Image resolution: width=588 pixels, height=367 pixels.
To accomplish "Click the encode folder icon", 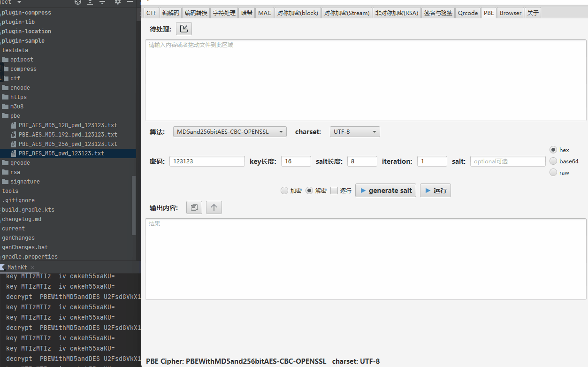I will pos(6,88).
